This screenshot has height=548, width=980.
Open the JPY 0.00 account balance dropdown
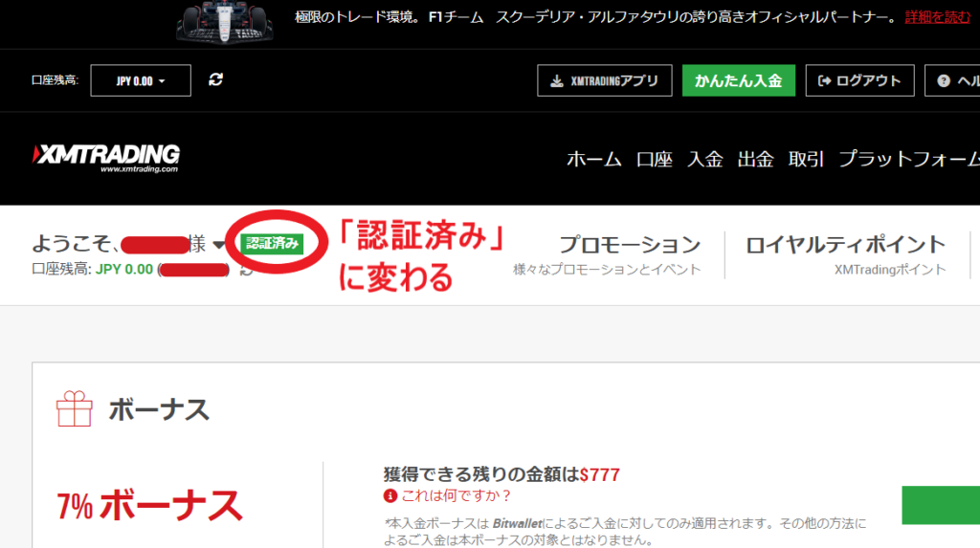tap(141, 81)
